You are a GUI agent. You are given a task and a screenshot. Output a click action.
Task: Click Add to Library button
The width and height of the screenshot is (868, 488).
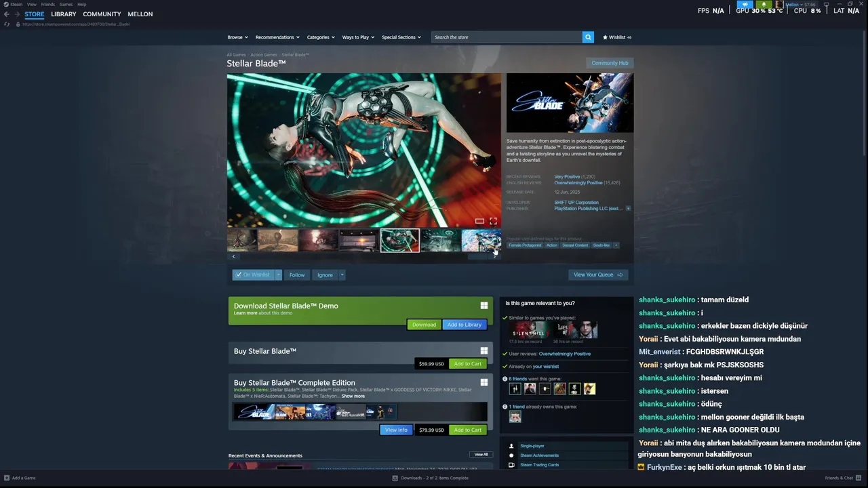point(465,325)
